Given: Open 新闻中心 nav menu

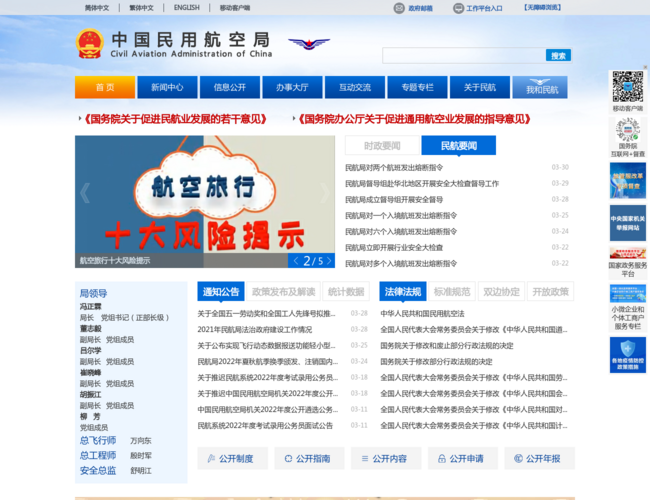Looking at the screenshot, I should pyautogui.click(x=167, y=87).
